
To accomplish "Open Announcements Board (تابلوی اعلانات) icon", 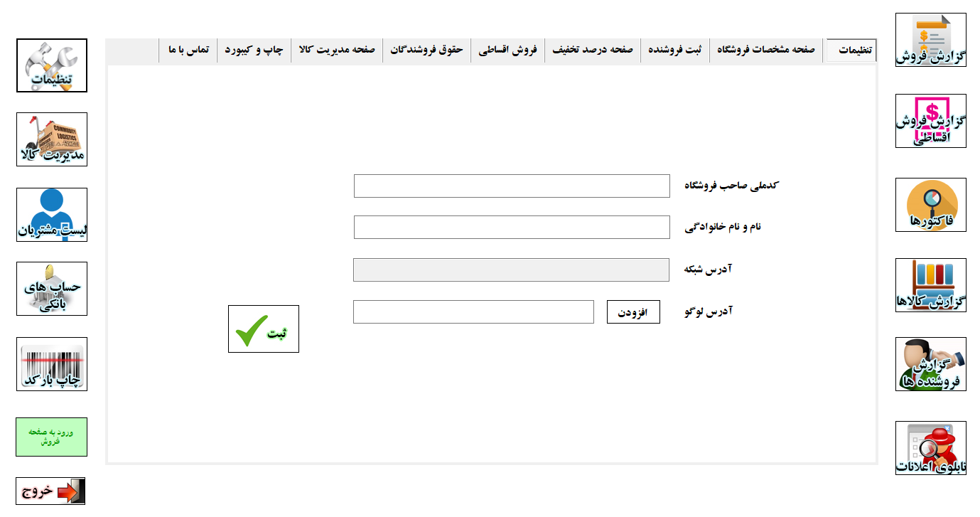I will coord(930,448).
